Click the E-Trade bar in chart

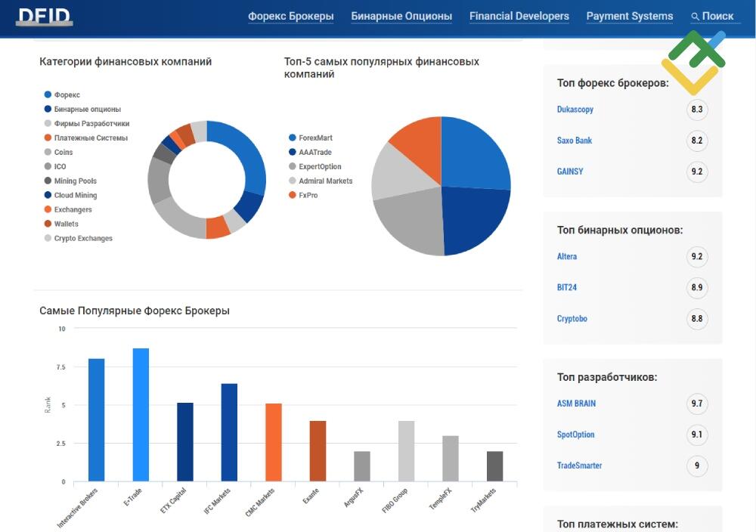pos(141,414)
